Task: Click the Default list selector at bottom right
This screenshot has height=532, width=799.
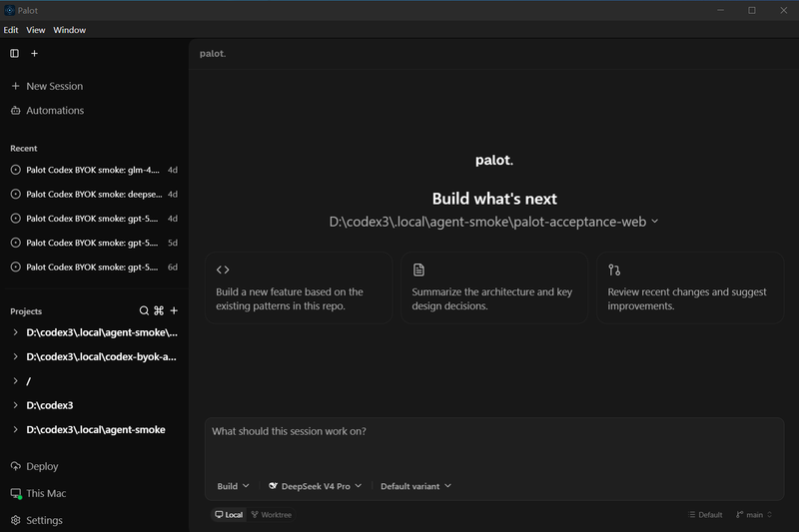Action: tap(705, 515)
